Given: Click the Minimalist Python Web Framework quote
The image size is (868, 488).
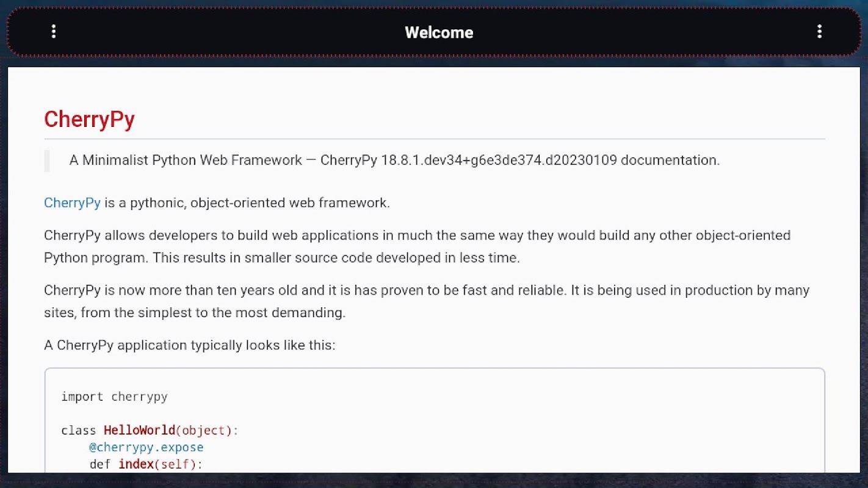Looking at the screenshot, I should click(394, 160).
